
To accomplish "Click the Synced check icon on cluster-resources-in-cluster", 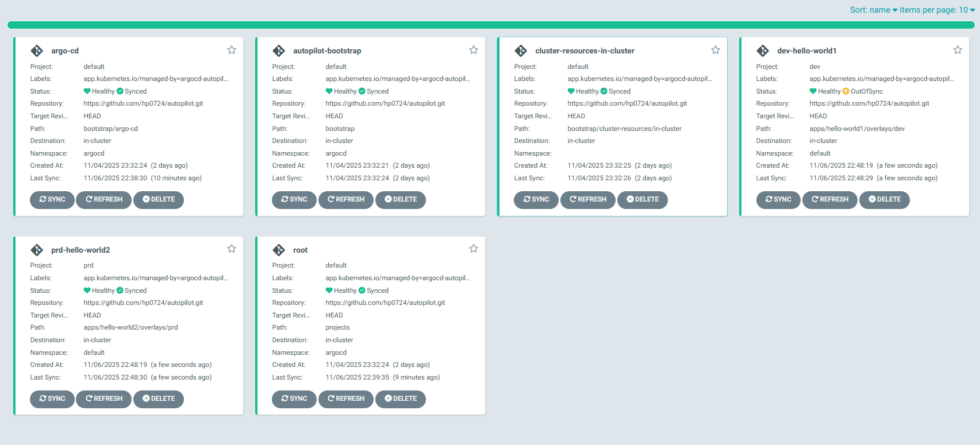I will [604, 91].
